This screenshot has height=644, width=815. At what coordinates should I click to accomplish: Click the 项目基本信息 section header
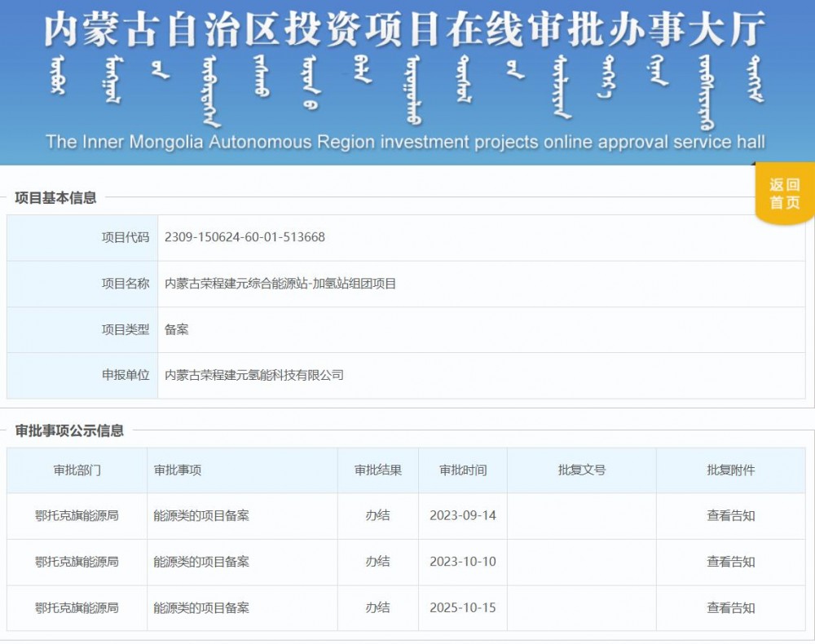click(x=57, y=196)
